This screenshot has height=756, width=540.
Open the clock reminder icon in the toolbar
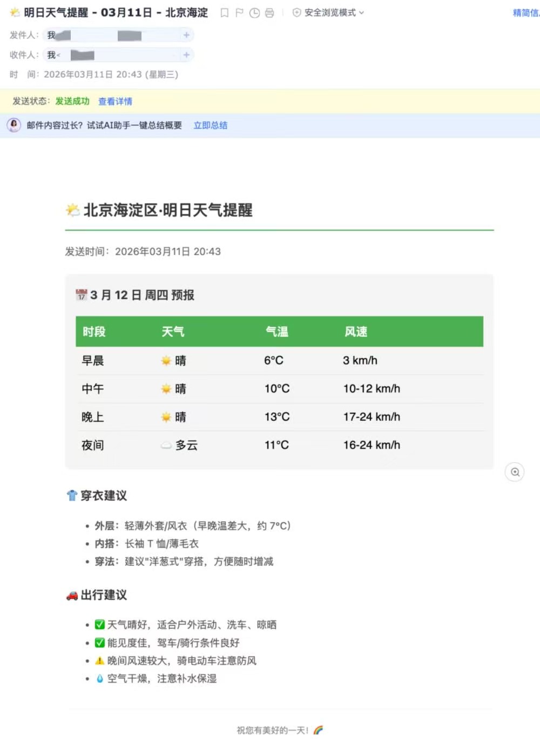254,13
